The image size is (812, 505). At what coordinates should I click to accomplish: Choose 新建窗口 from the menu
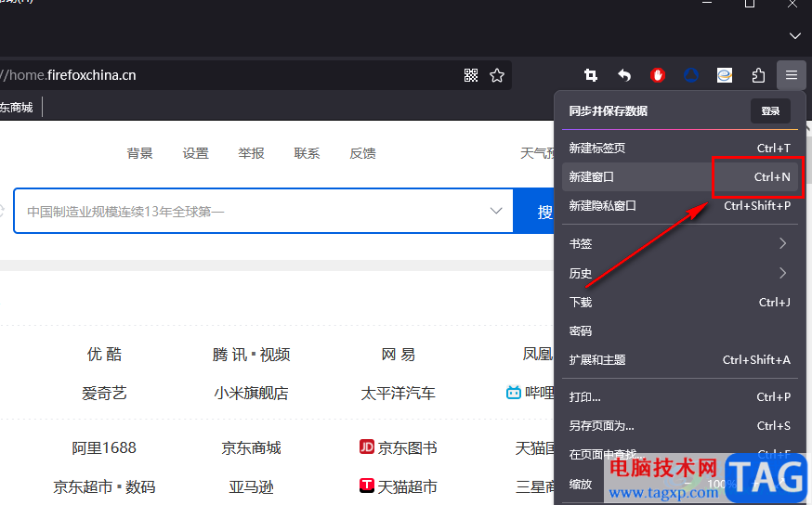(x=679, y=177)
